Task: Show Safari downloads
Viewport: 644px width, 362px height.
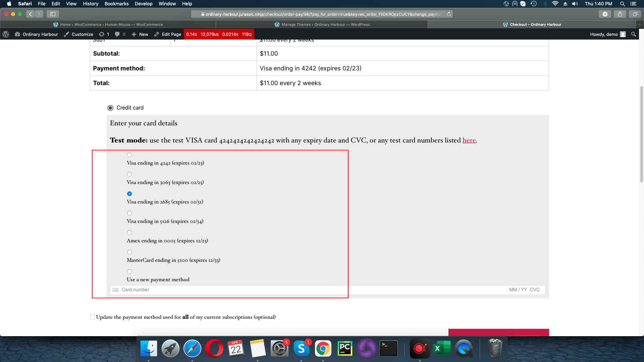Action: (x=605, y=14)
